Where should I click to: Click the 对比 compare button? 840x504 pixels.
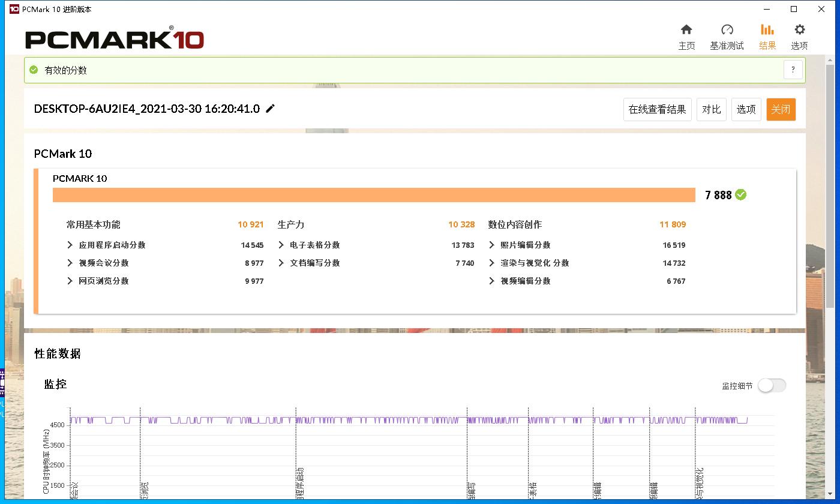[x=711, y=109]
